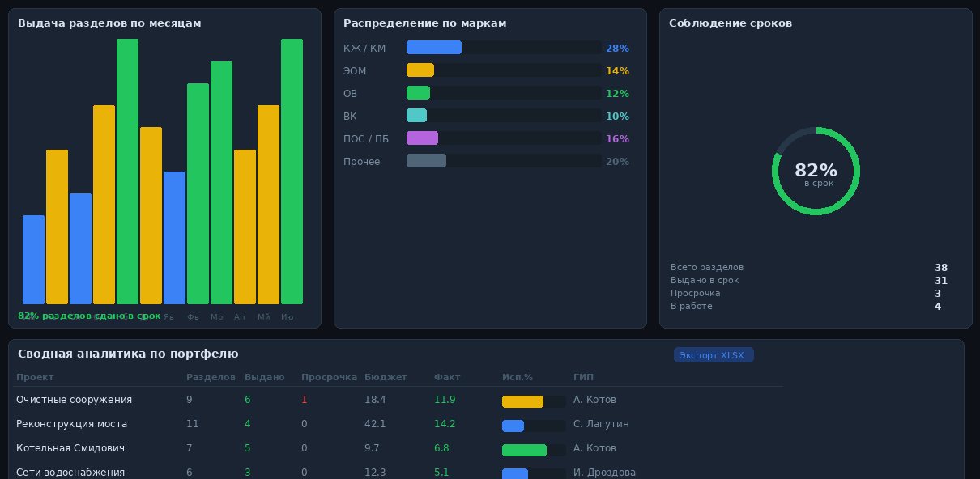980x479 pixels.
Task: Click the green Фв month bar
Action: point(198,194)
